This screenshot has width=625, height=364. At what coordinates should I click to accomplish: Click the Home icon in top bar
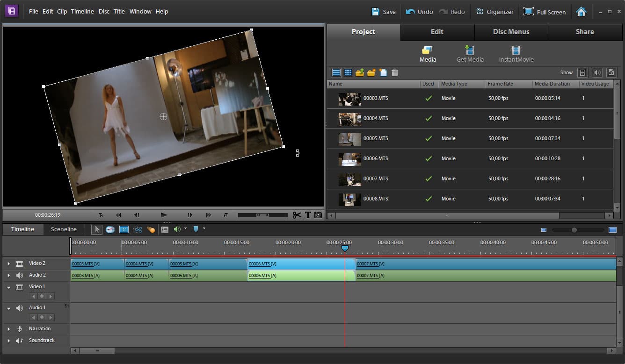tap(581, 12)
